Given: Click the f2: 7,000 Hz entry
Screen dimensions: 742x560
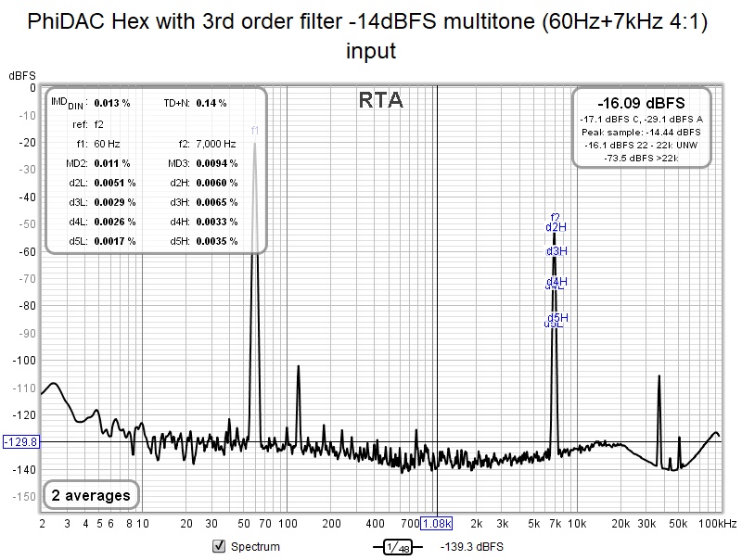Looking at the screenshot, I should (207, 144).
